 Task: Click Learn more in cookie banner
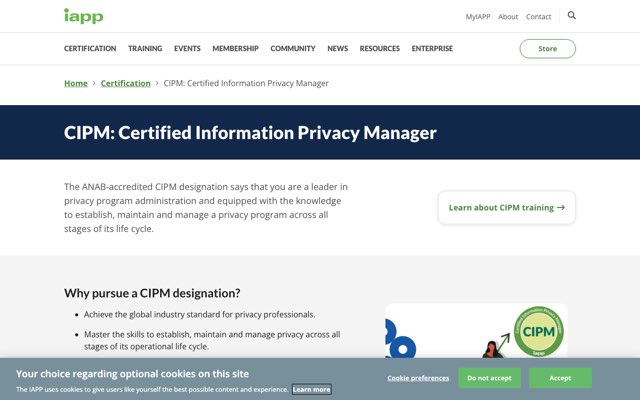pyautogui.click(x=311, y=389)
